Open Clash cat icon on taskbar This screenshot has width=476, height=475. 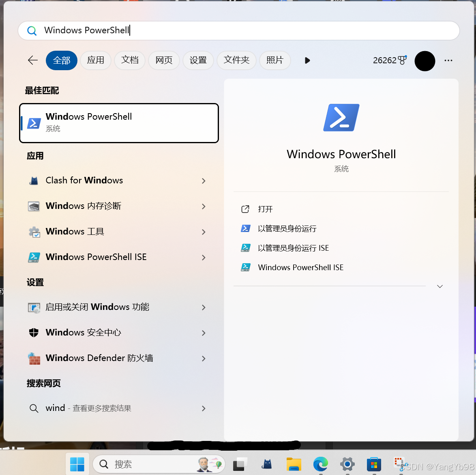click(x=267, y=464)
